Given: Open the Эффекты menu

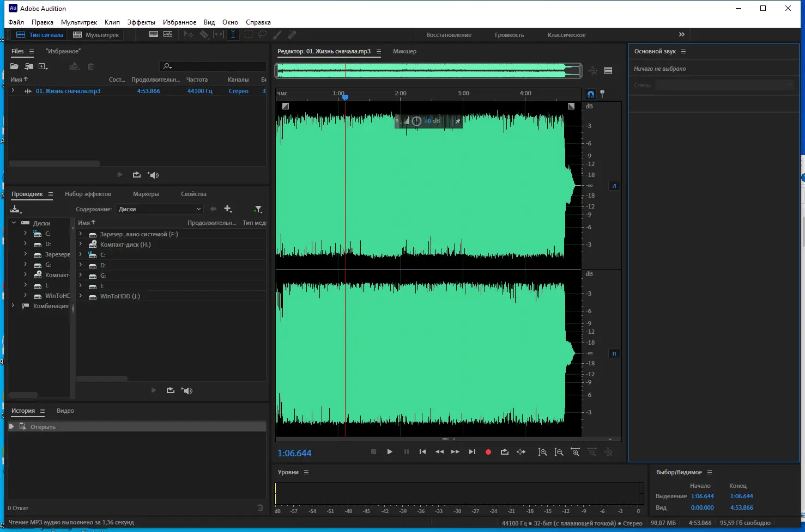Looking at the screenshot, I should tap(141, 22).
